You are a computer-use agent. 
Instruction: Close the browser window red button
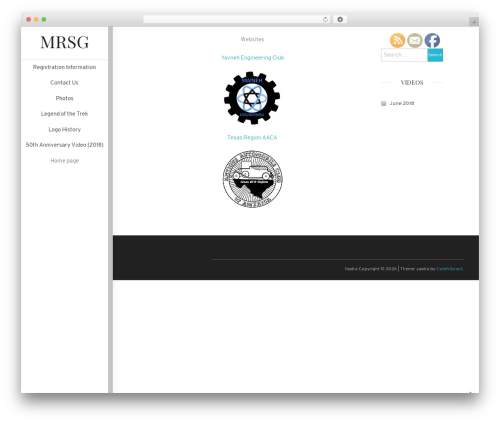pyautogui.click(x=29, y=19)
